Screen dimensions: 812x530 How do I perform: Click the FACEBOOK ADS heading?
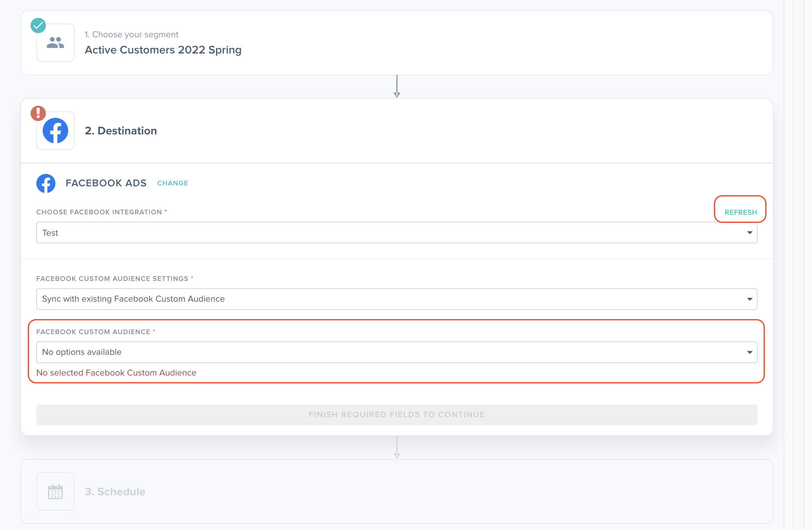[x=106, y=183]
